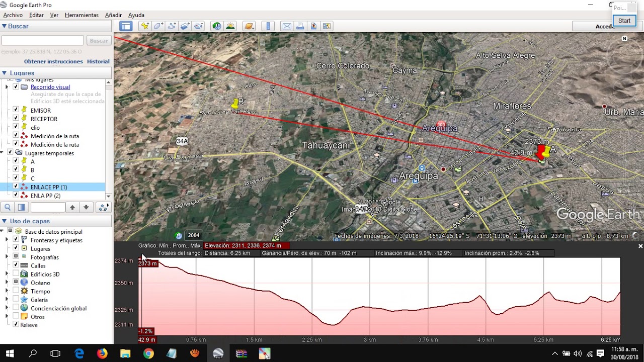Open the Windows Start menu
Image resolution: width=644 pixels, height=362 pixels.
click(x=10, y=353)
